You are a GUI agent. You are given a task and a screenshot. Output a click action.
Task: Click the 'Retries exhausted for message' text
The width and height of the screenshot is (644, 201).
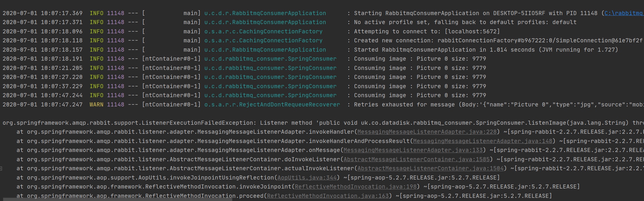click(x=404, y=105)
